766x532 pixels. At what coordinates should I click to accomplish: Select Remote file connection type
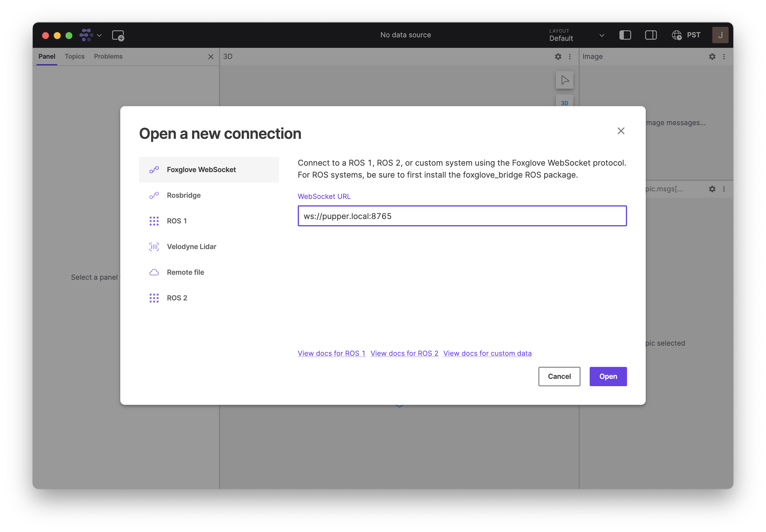(209, 272)
